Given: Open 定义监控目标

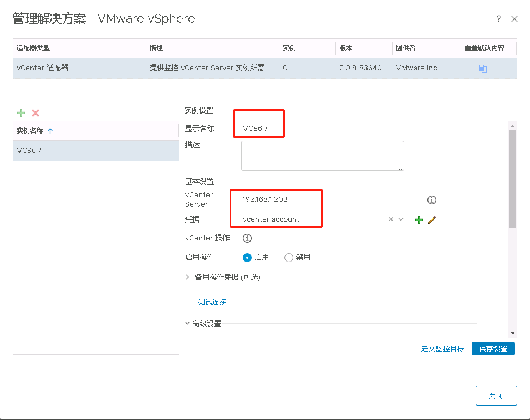Looking at the screenshot, I should click(442, 349).
